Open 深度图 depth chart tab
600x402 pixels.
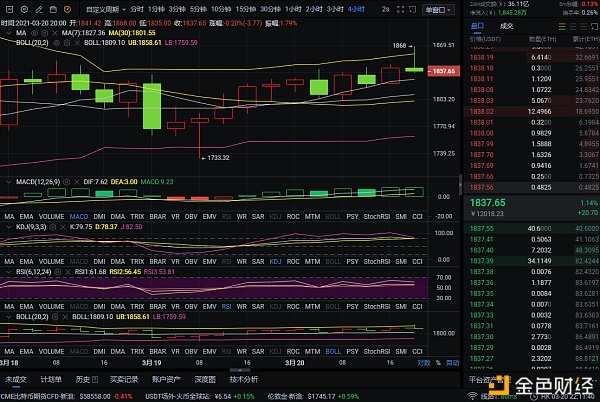[x=205, y=379]
